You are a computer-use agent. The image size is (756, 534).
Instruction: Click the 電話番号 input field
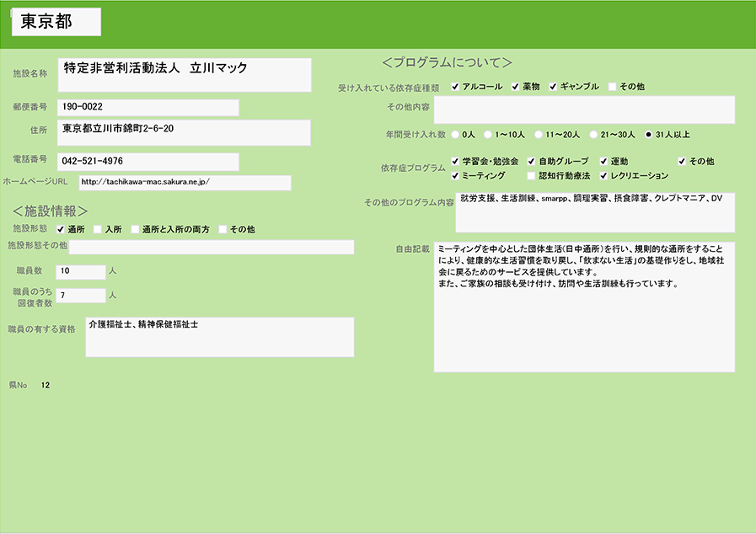(x=147, y=161)
